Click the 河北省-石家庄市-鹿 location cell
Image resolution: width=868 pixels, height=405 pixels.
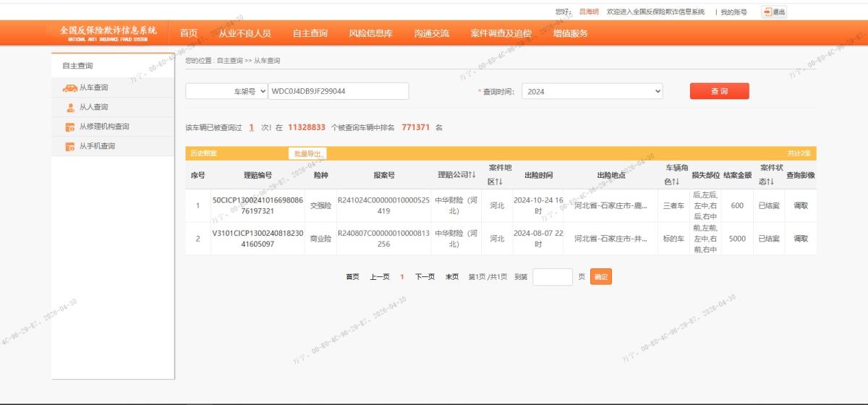click(611, 205)
